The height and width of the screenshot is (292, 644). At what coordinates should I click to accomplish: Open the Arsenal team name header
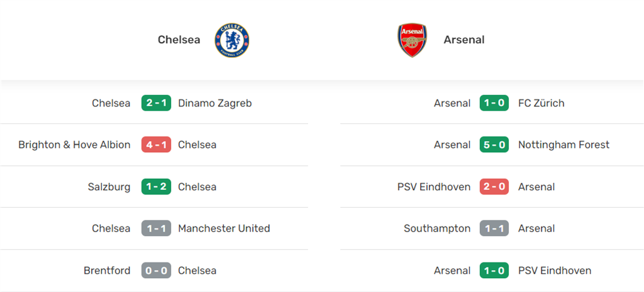tap(464, 40)
